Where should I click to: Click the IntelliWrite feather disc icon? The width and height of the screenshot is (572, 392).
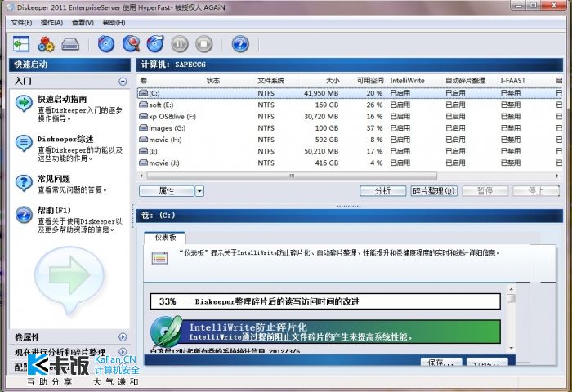click(x=166, y=332)
